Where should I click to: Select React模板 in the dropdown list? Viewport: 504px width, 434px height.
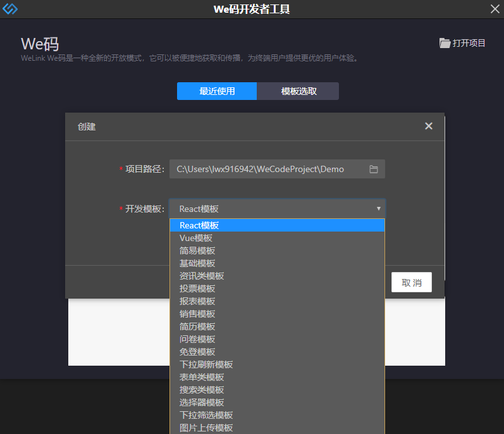[x=277, y=225]
